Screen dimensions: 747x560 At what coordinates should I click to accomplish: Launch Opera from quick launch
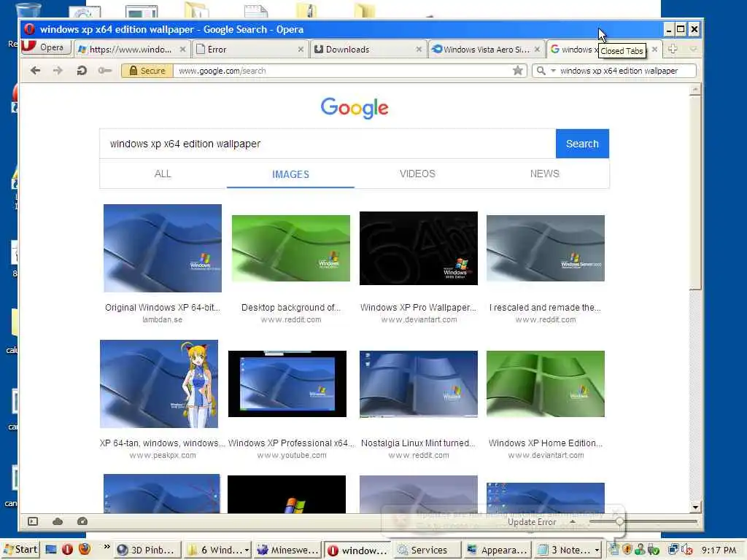coord(67,550)
